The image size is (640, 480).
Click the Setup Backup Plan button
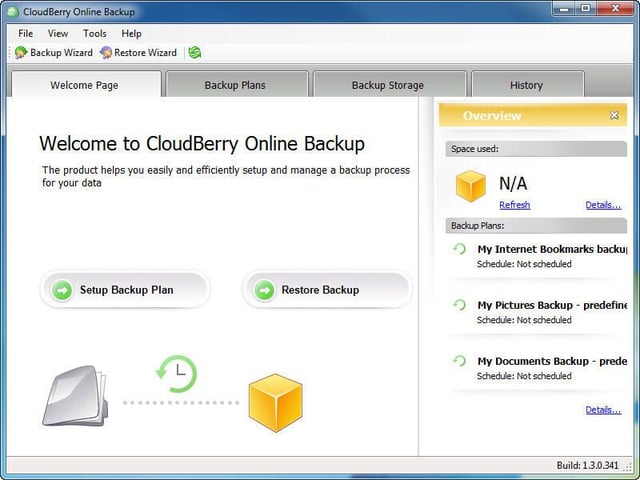(x=125, y=290)
